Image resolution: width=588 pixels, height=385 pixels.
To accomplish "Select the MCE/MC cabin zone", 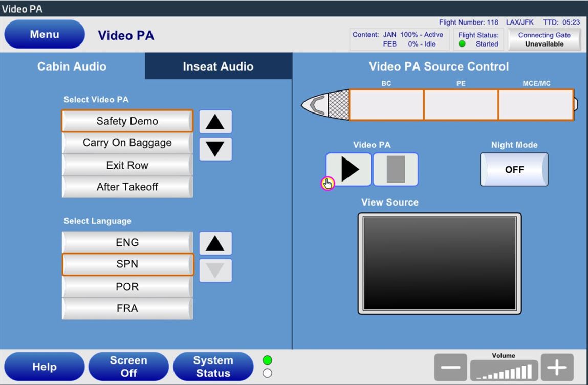I will (536, 105).
